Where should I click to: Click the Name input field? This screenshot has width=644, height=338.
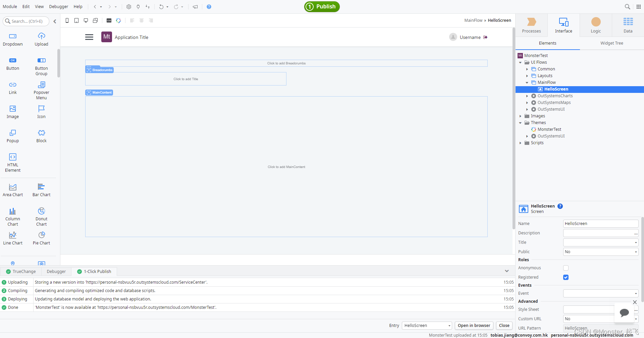[601, 224]
